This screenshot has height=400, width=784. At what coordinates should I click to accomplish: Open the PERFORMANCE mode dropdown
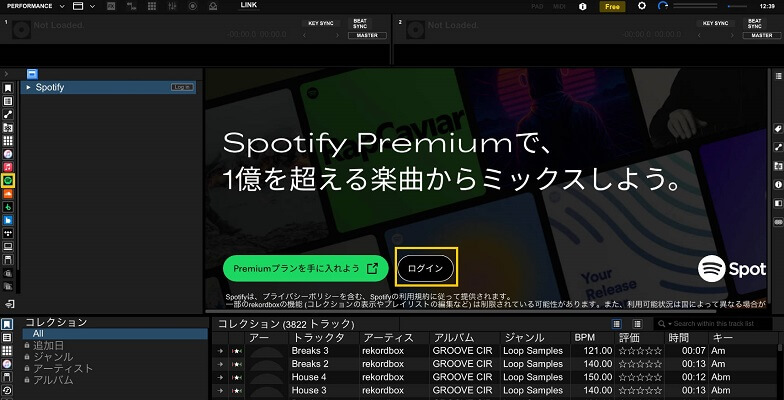36,6
